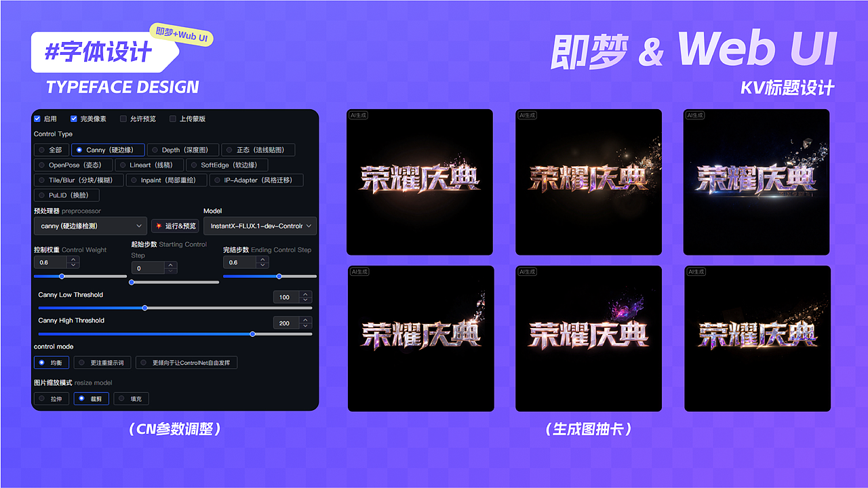Disable the 启用 enable checkbox
Screen dimensions: 868x488
(37, 119)
